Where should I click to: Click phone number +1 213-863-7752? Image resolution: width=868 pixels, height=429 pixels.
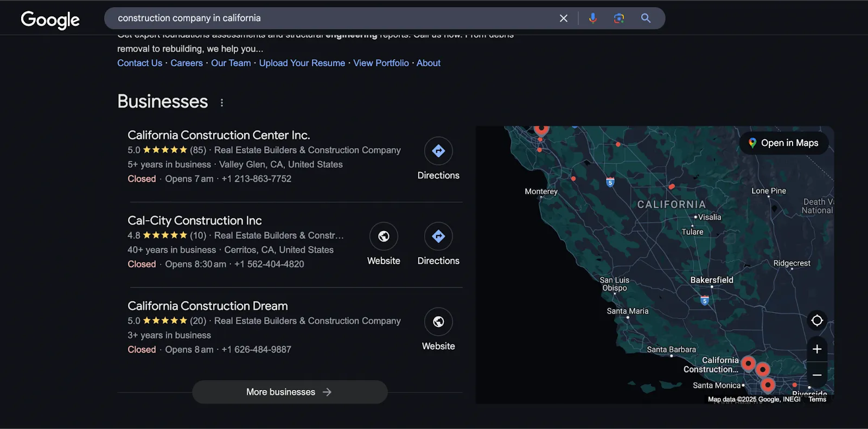pyautogui.click(x=257, y=179)
